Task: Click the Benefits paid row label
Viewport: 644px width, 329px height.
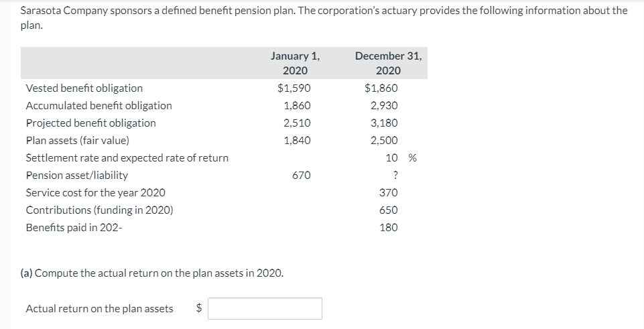Action: [74, 227]
